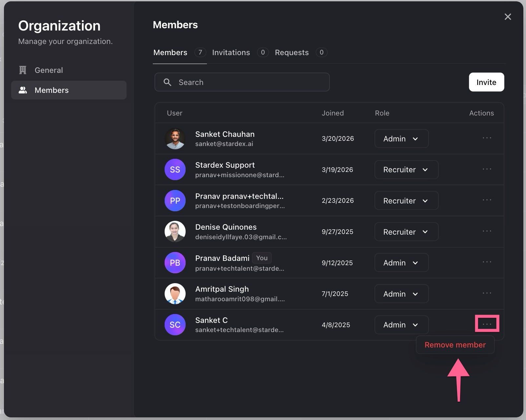Click the people icon next to Members
Screen dimensions: 526x420
coord(23,90)
